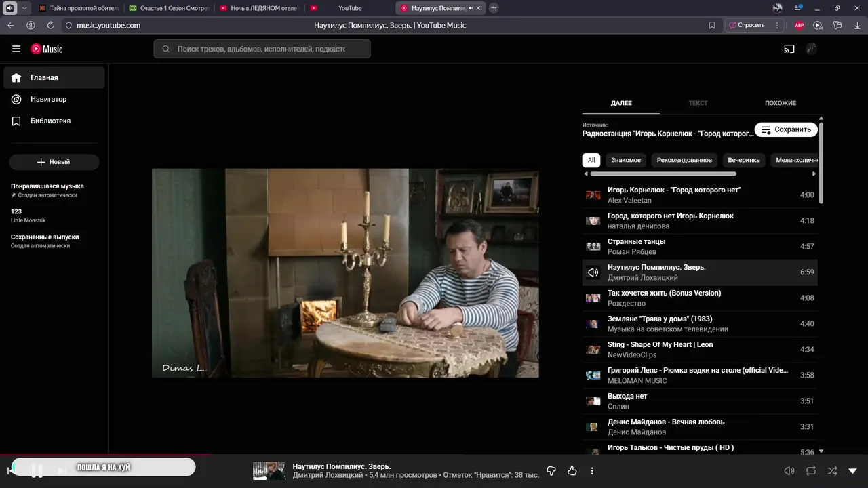
Task: Open the 123 playlist by Little Monstrik
Action: coord(54,216)
